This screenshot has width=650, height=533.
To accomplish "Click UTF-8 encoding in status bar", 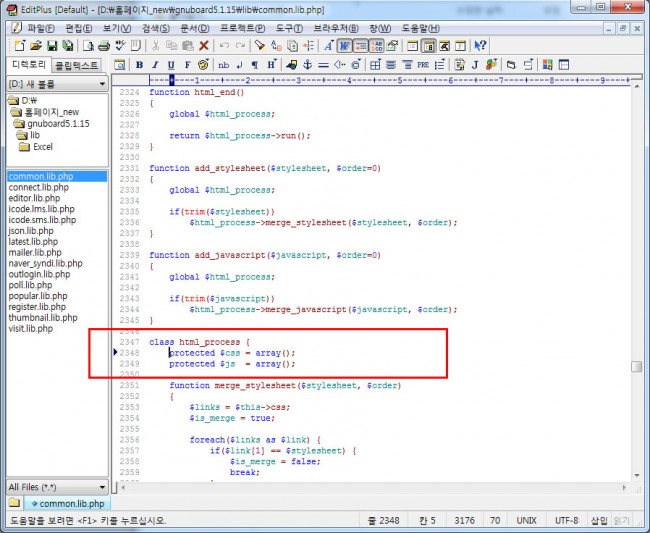I will [x=566, y=521].
